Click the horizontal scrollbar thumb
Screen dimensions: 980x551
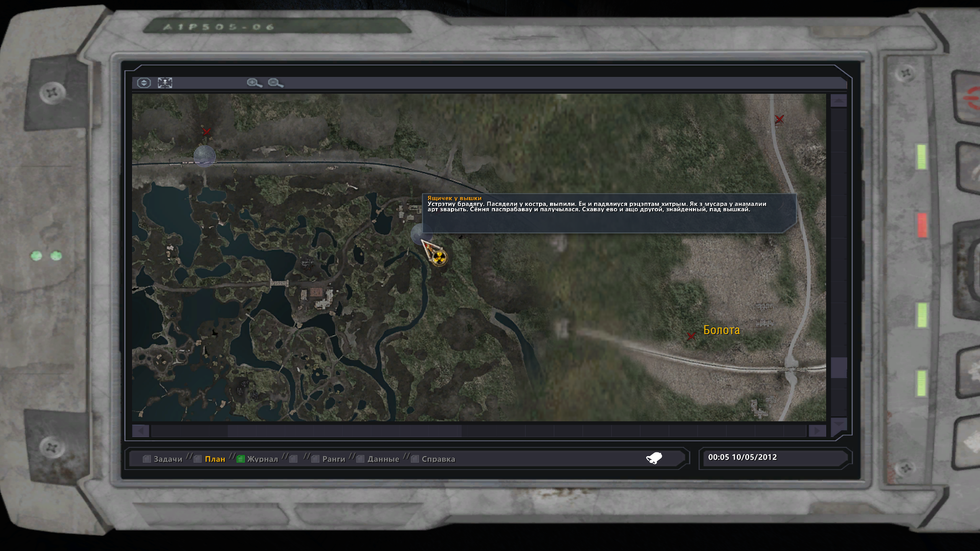click(345, 431)
